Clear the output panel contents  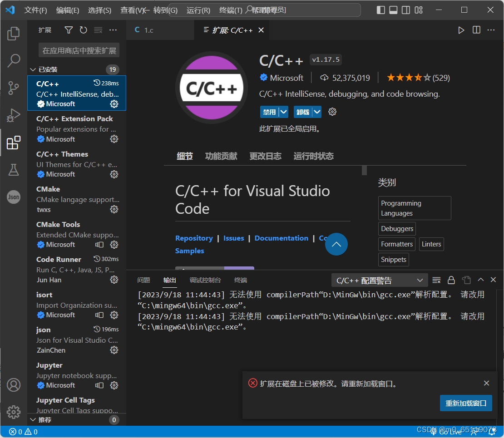(436, 280)
